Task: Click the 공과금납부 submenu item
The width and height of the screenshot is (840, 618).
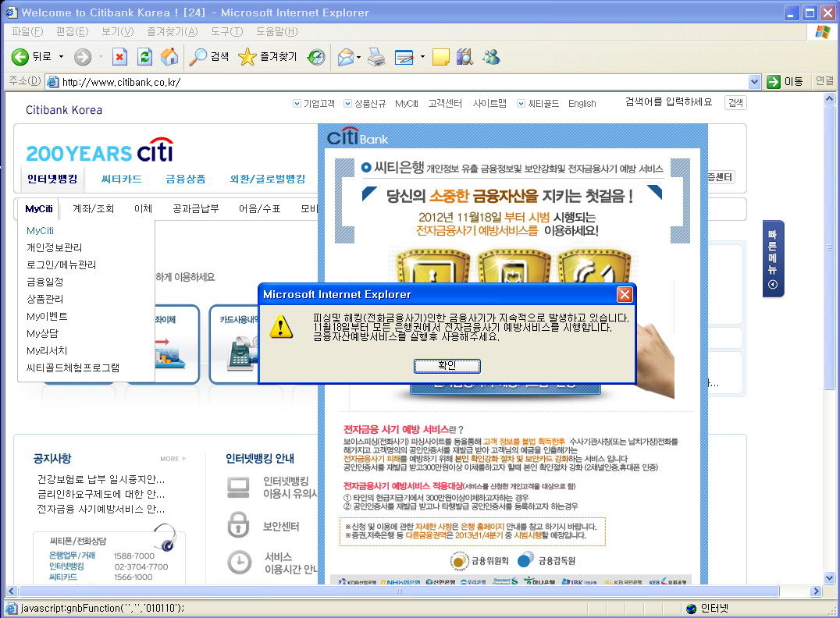Action: (195, 209)
